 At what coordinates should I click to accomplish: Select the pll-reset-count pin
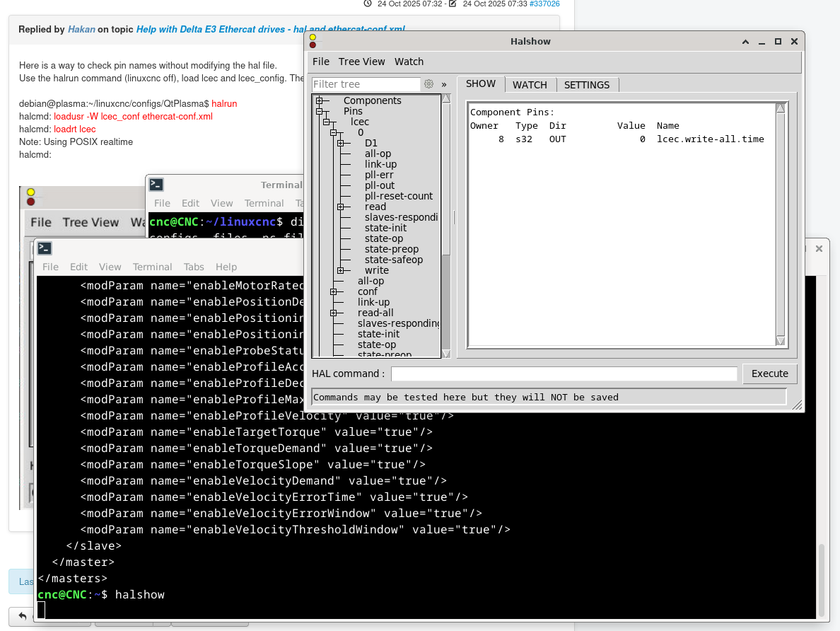tap(399, 196)
